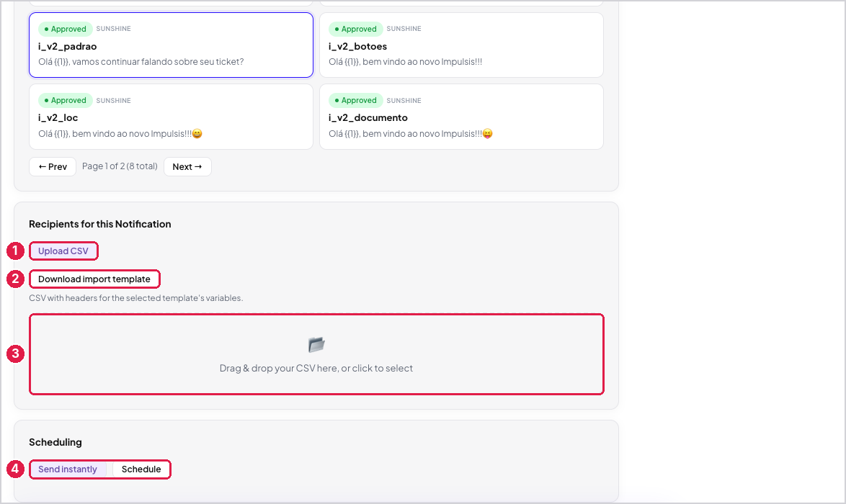
Task: Click Approved badge on i_v2_documento card
Action: click(x=355, y=100)
